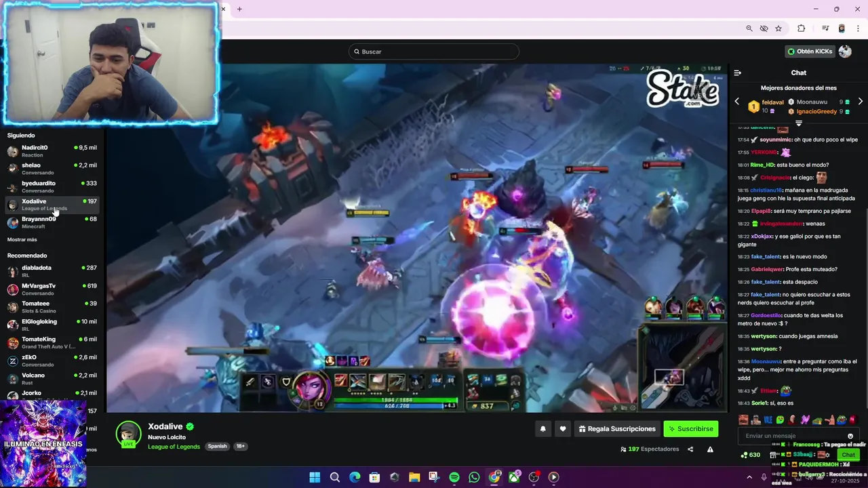Show next top donors with right arrow
The width and height of the screenshot is (868, 488).
861,102
